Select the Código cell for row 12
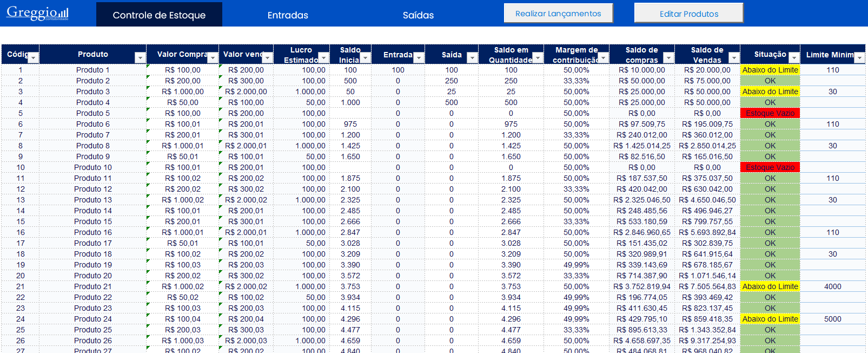This screenshot has height=353, width=868. pos(21,189)
